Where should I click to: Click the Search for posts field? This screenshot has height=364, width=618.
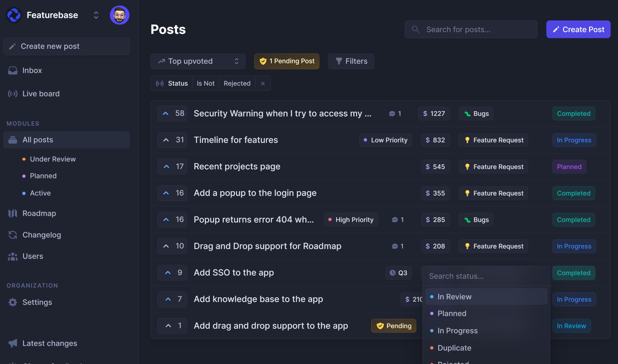(471, 29)
